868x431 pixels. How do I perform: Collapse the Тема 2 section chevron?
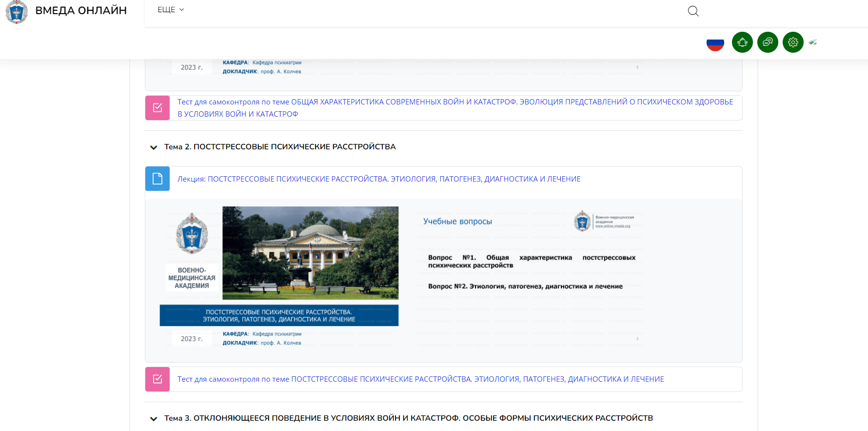154,147
